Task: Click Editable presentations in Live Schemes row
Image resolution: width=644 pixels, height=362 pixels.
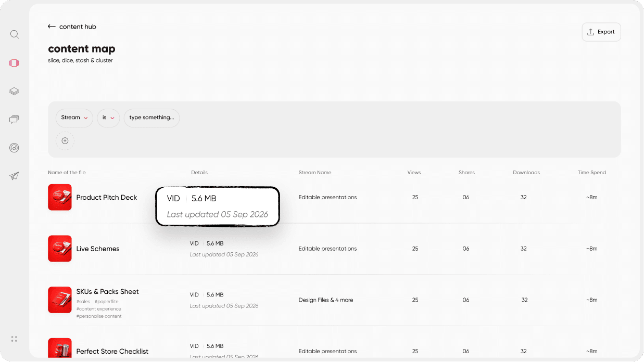Action: tap(327, 249)
